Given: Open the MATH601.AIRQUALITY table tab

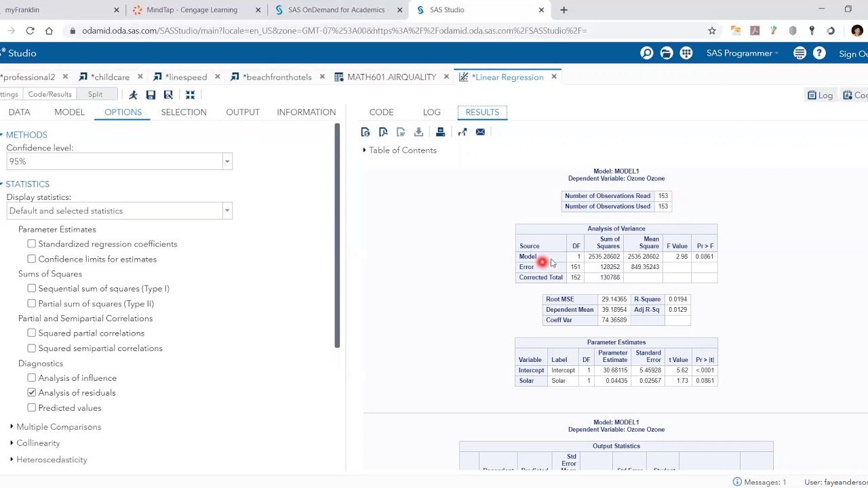Looking at the screenshot, I should pyautogui.click(x=391, y=77).
